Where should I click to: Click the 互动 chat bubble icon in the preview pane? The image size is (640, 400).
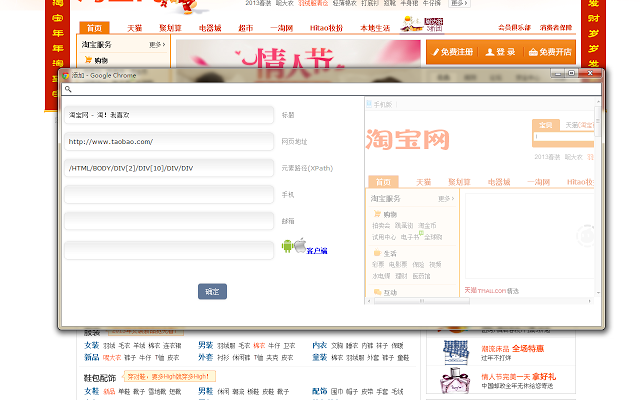tap(377, 292)
